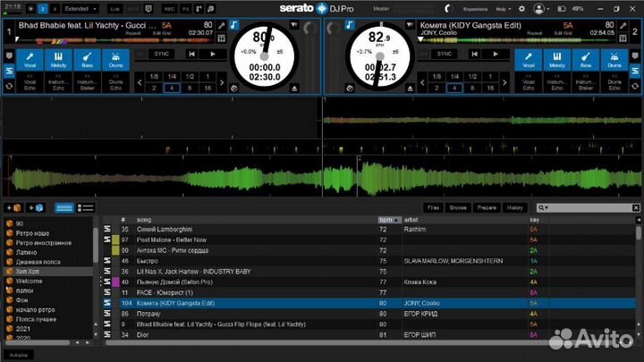Open the FX panel
This screenshot has height=362, width=644.
[x=185, y=9]
